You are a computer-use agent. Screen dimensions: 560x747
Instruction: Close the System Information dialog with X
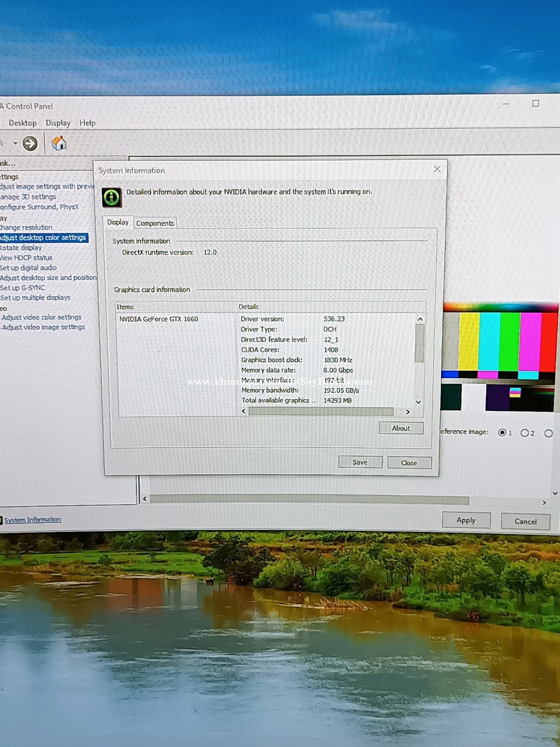437,169
